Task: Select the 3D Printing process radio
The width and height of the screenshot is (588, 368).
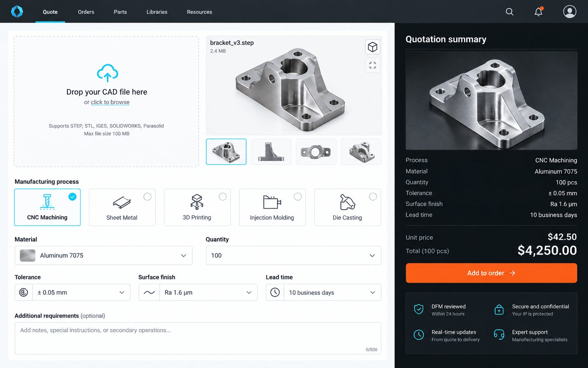Action: pos(222,197)
